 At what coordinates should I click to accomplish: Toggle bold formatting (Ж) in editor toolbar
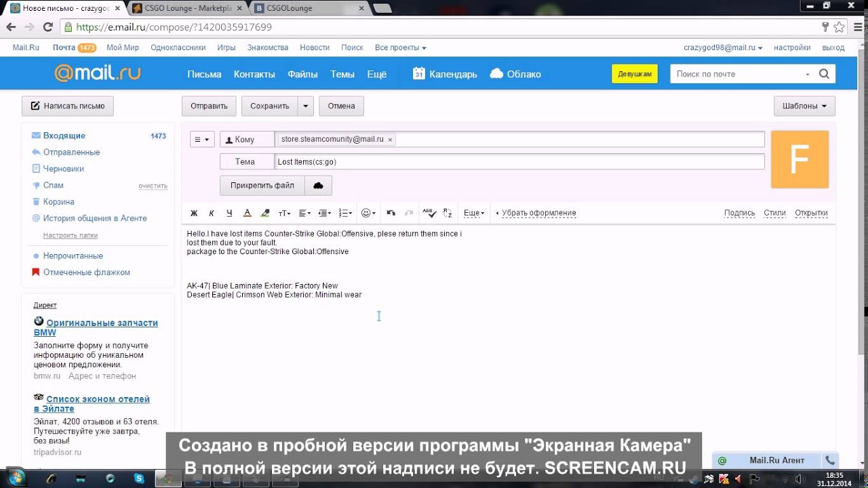click(x=194, y=213)
